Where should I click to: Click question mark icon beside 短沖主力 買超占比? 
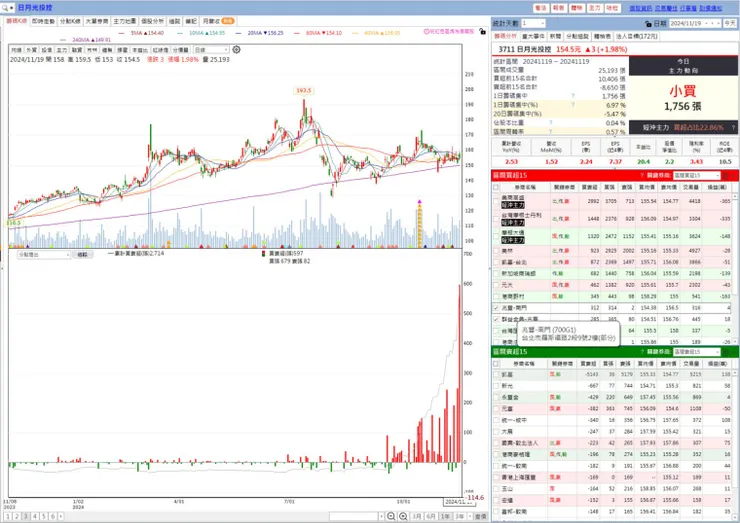(733, 127)
